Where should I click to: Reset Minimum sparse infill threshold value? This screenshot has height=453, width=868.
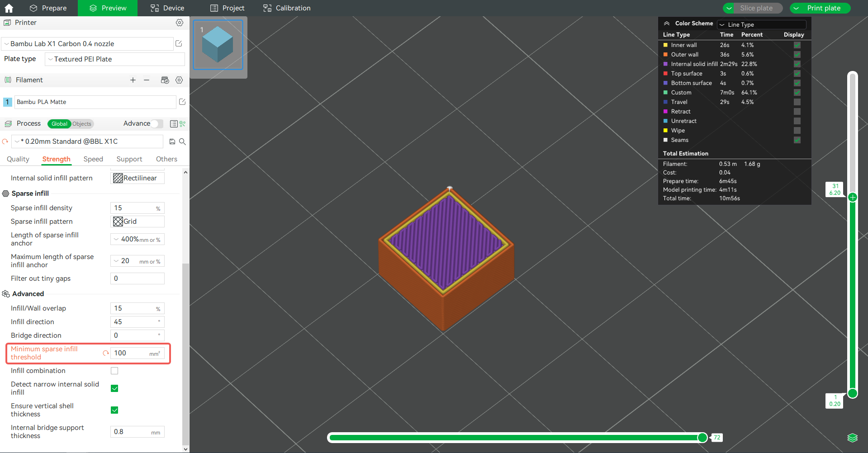tap(106, 353)
